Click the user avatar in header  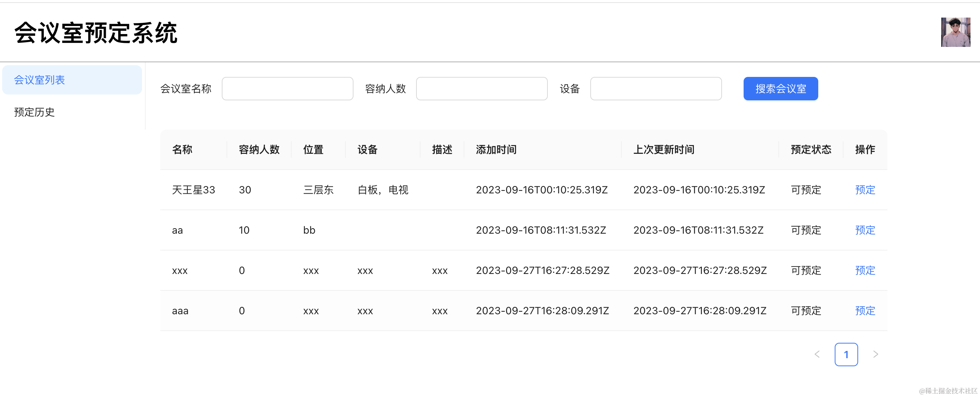pyautogui.click(x=955, y=32)
